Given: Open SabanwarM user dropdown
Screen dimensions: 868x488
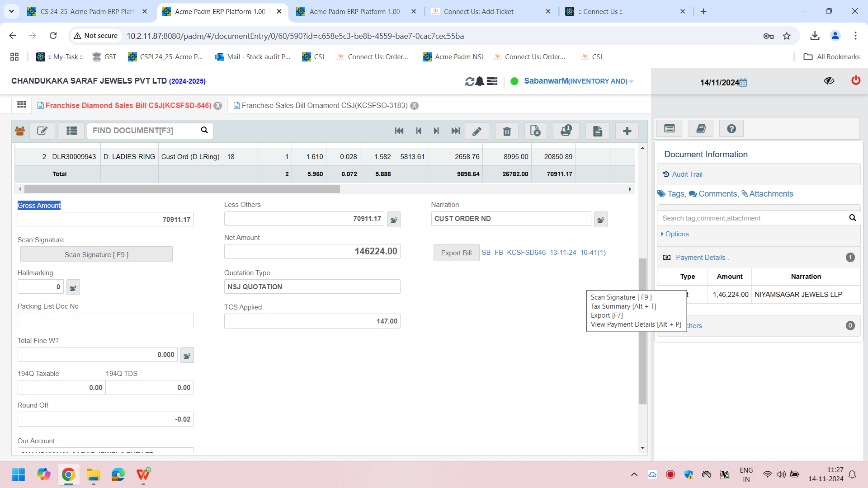Looking at the screenshot, I should click(x=579, y=81).
